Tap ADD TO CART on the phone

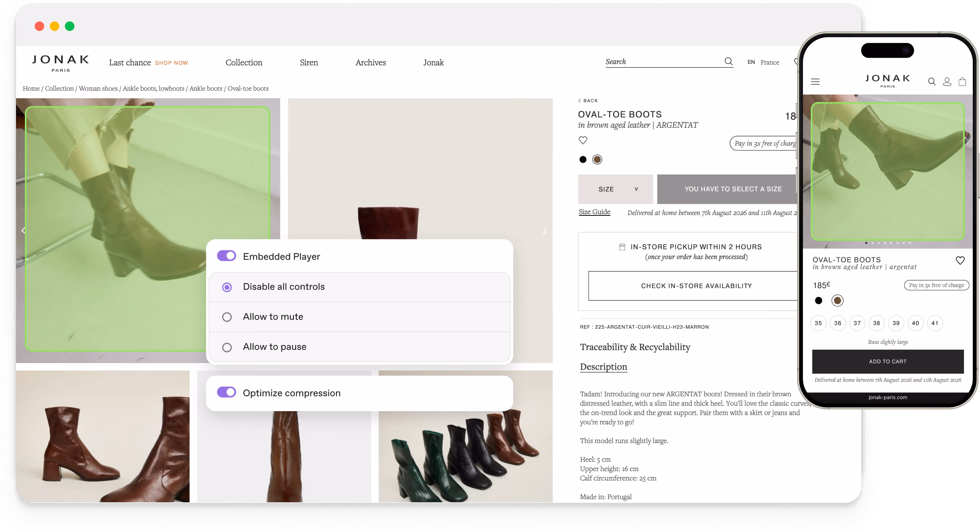[x=888, y=361]
